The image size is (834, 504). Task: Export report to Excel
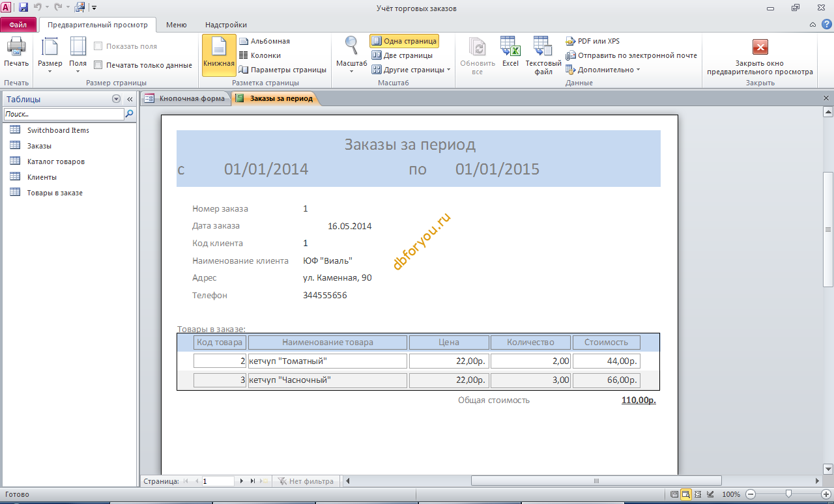click(510, 51)
